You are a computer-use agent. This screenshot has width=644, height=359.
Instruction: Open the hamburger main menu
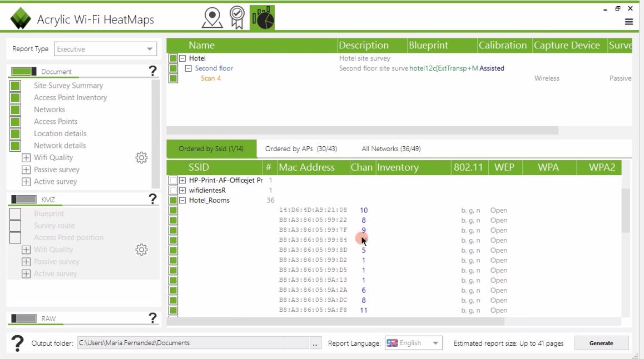[629, 22]
